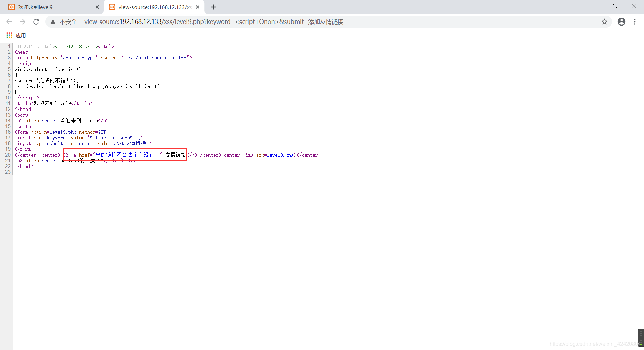Reload the current page
The width and height of the screenshot is (644, 350).
36,22
